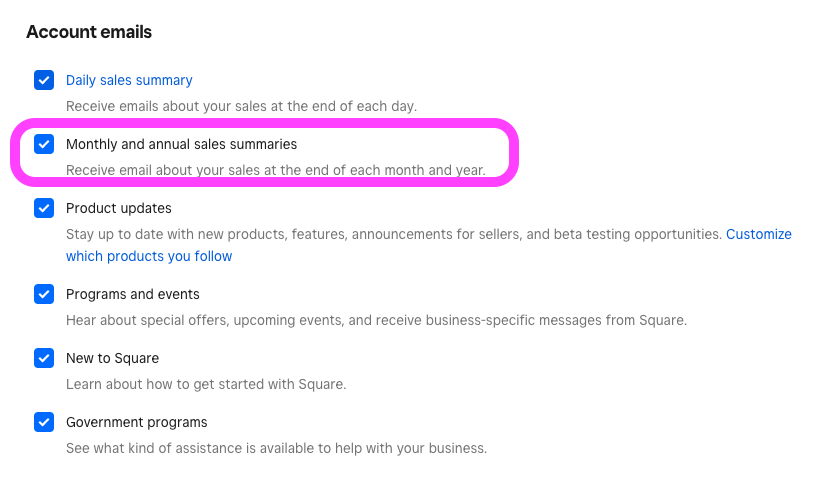The width and height of the screenshot is (817, 488).
Task: Click the Monthly and annual sales summaries label
Action: coord(181,144)
